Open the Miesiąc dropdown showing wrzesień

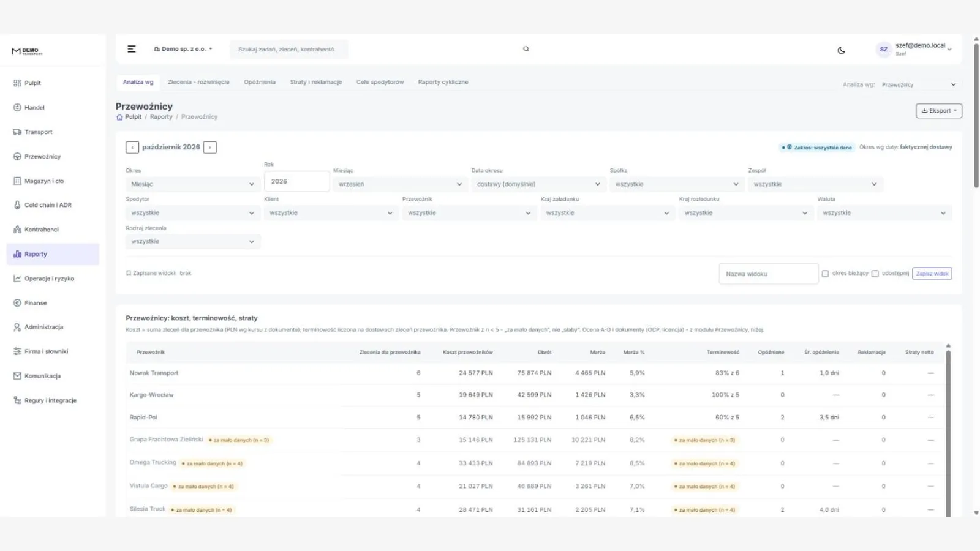tap(401, 184)
